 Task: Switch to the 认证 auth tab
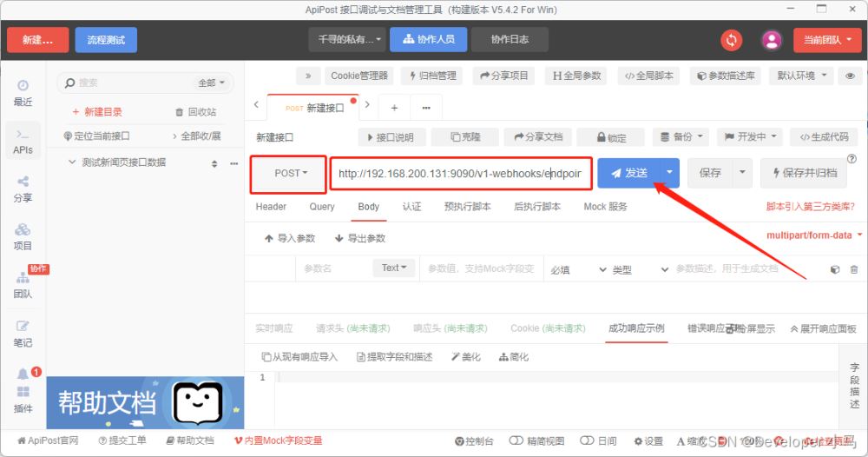tap(411, 207)
